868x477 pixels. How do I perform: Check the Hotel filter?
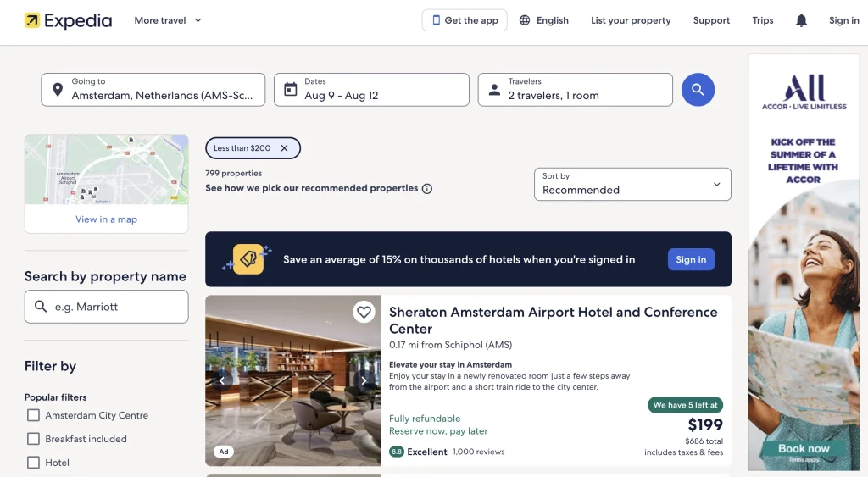pos(34,463)
